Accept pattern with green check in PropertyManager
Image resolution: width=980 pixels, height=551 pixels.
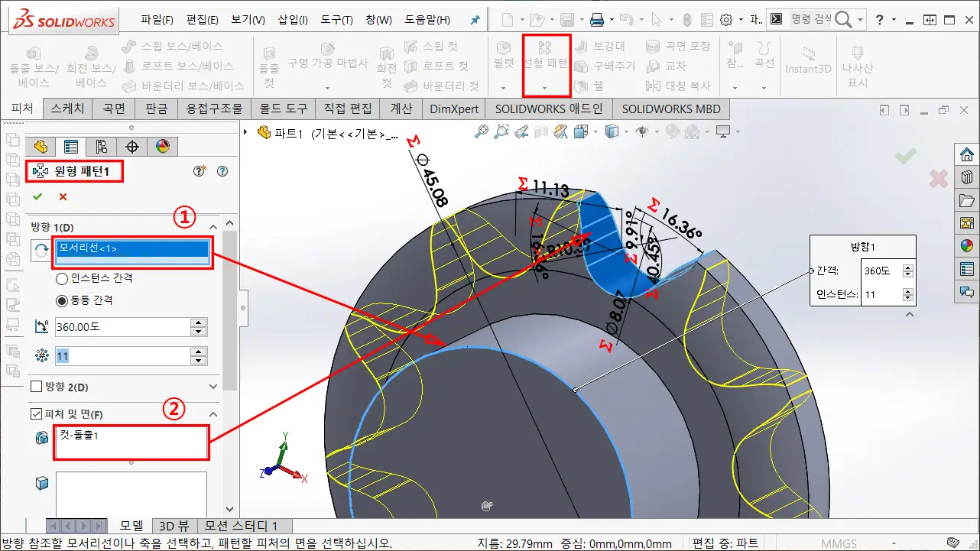click(x=37, y=196)
